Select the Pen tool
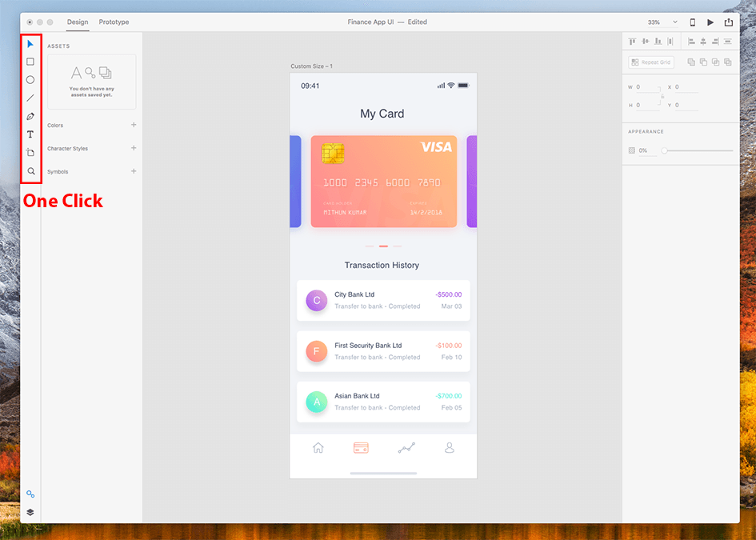Viewport: 756px width, 540px height. pos(30,115)
